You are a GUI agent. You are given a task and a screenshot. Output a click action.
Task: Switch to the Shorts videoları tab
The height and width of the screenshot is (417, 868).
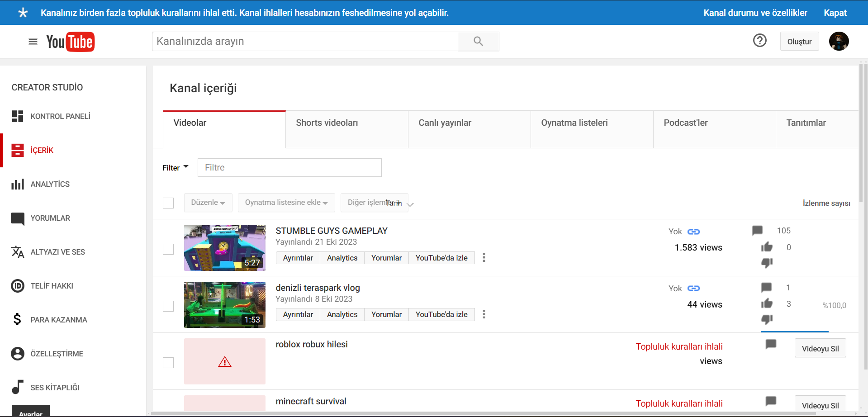pos(347,129)
